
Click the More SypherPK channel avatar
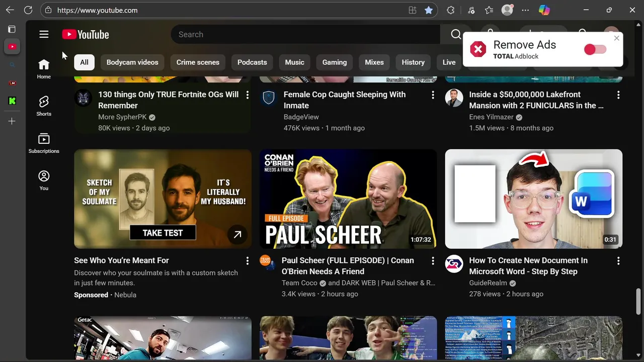tap(84, 98)
